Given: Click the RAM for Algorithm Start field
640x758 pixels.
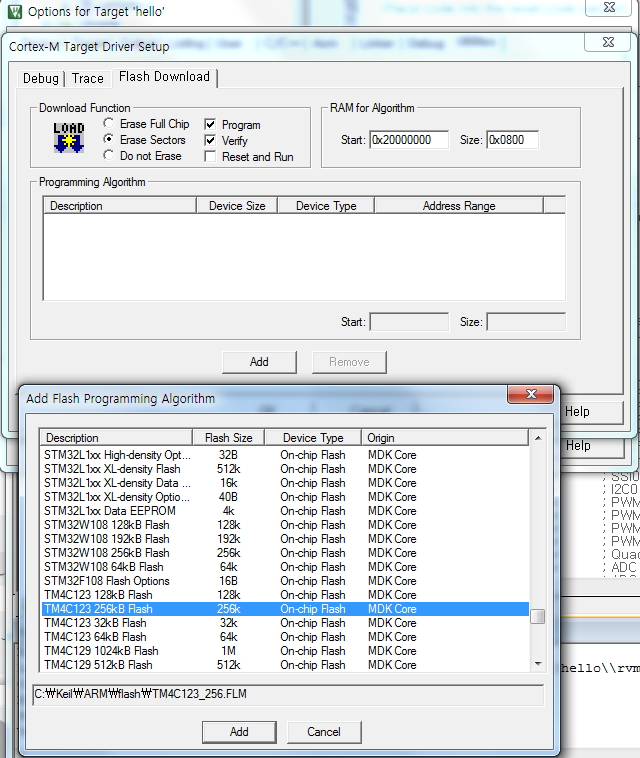Looking at the screenshot, I should click(x=409, y=140).
